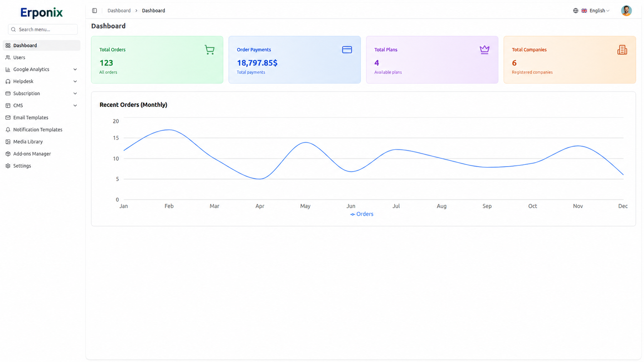Click the Users people icon
Image resolution: width=644 pixels, height=362 pixels.
tap(8, 57)
